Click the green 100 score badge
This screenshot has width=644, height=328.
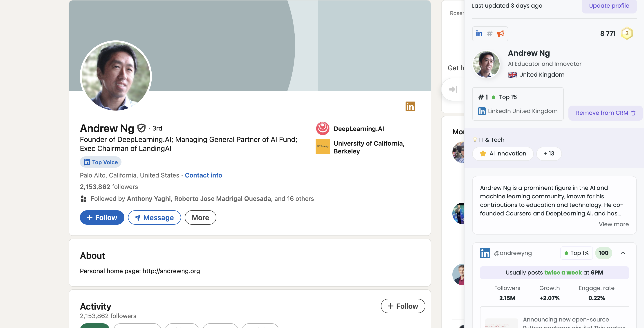(604, 253)
